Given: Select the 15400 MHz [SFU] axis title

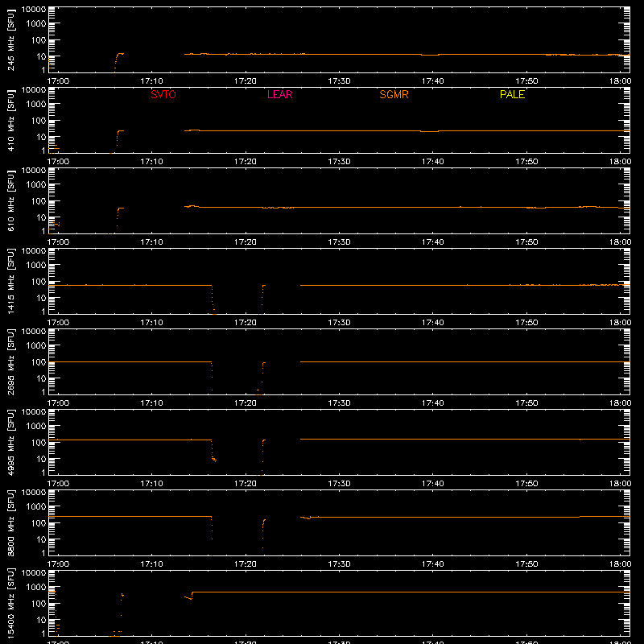Looking at the screenshot, I should [11, 603].
